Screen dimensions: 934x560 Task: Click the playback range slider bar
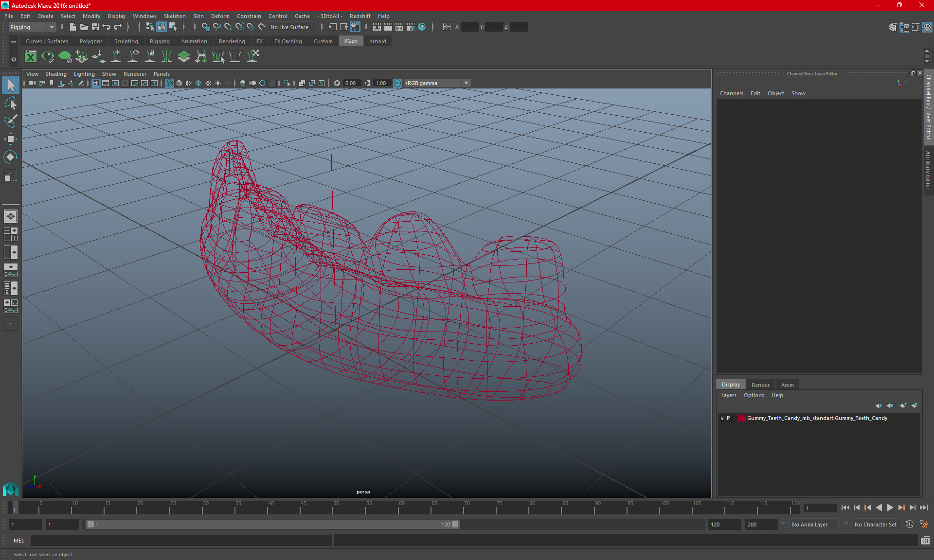coord(272,525)
